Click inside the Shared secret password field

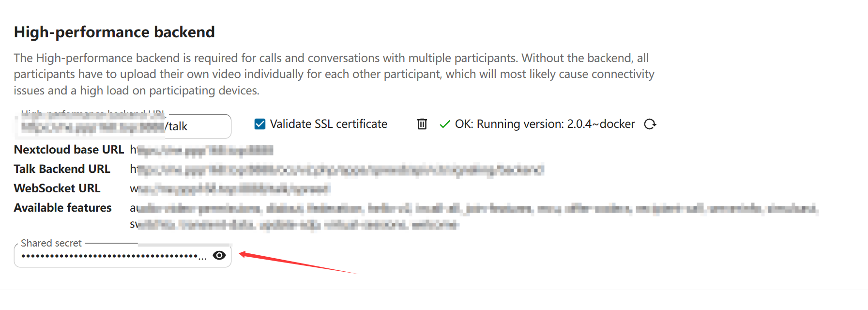click(x=110, y=256)
